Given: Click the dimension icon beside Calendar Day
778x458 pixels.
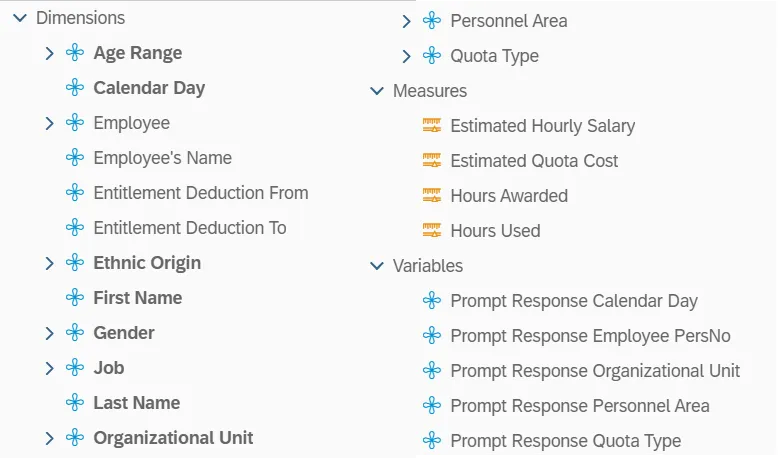Looking at the screenshot, I should click(x=75, y=88).
